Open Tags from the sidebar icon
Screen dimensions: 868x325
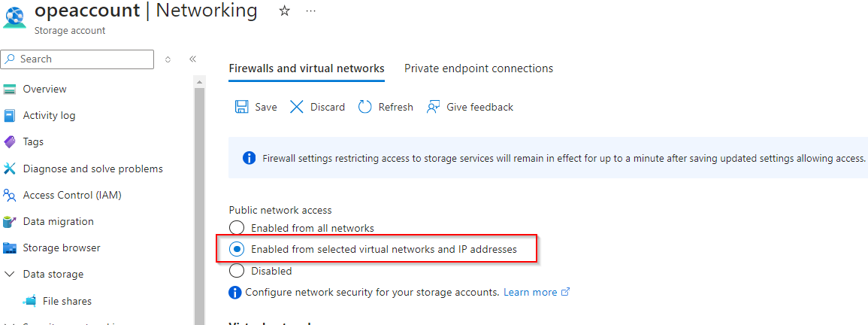10,142
